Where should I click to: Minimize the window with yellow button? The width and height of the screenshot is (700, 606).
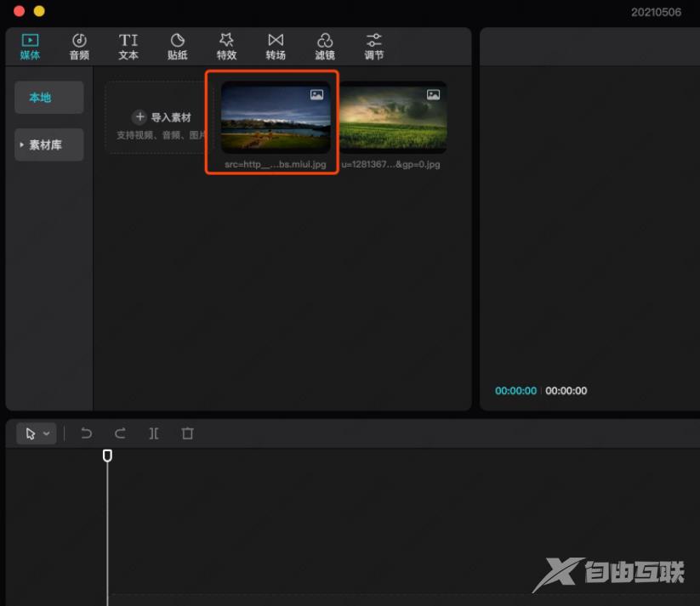click(39, 11)
